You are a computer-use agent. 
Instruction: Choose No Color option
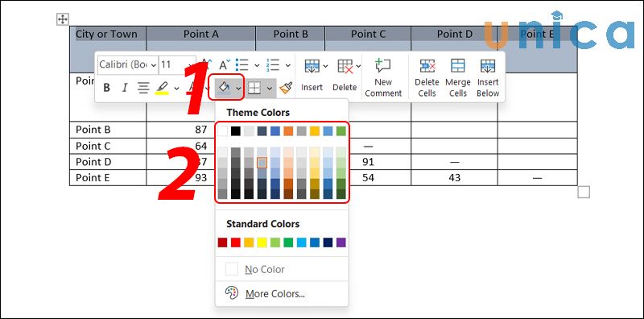pos(282,269)
